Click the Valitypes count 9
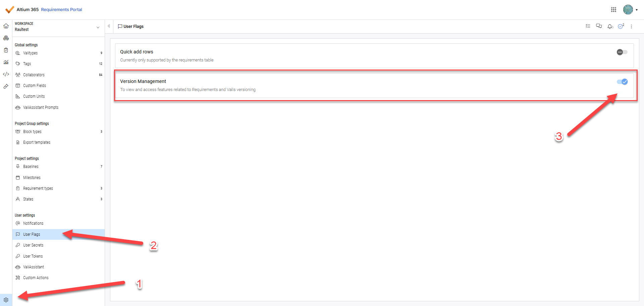Image resolution: width=644 pixels, height=306 pixels. point(101,53)
